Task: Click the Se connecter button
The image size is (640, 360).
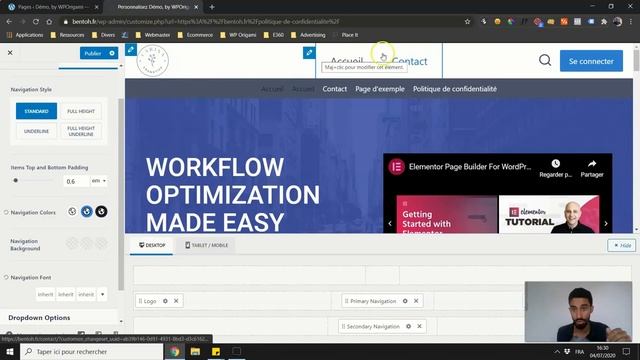Action: (591, 61)
